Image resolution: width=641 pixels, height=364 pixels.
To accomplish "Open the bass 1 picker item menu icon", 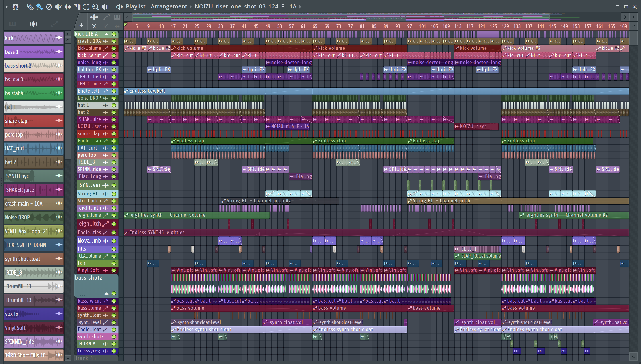I will (x=59, y=52).
